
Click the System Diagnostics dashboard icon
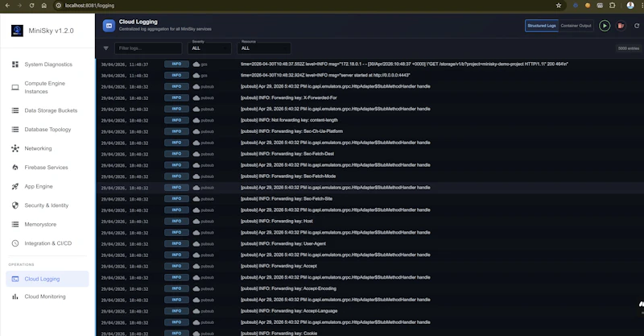tap(15, 64)
